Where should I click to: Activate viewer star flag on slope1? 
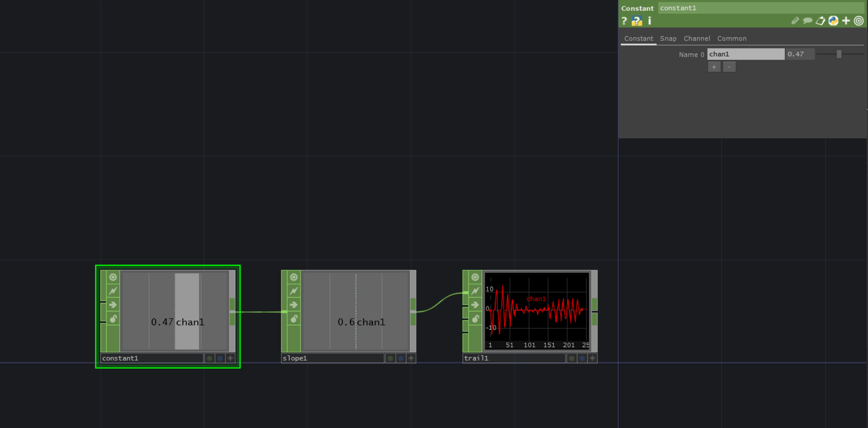click(411, 358)
